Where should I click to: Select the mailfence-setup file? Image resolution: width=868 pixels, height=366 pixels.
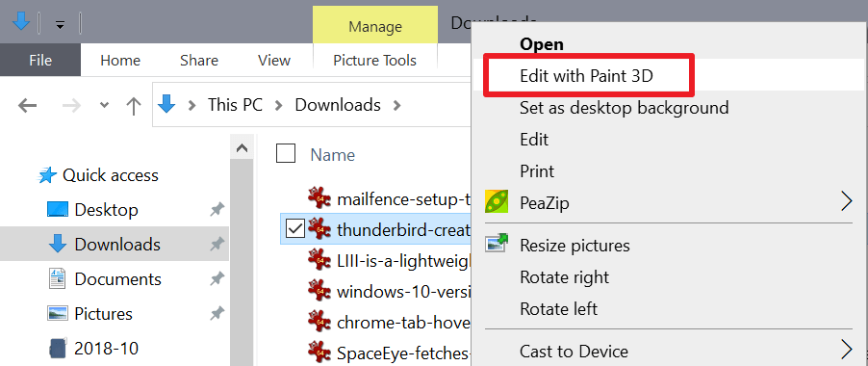click(403, 198)
